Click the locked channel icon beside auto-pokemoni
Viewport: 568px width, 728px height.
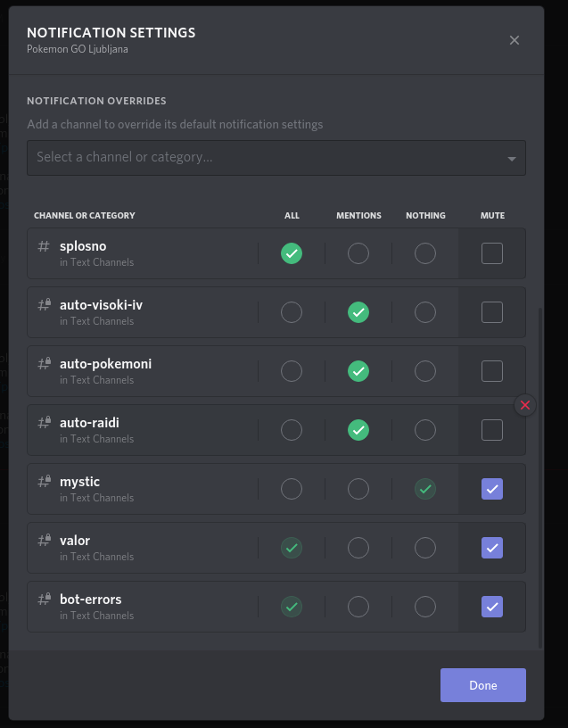point(44,363)
